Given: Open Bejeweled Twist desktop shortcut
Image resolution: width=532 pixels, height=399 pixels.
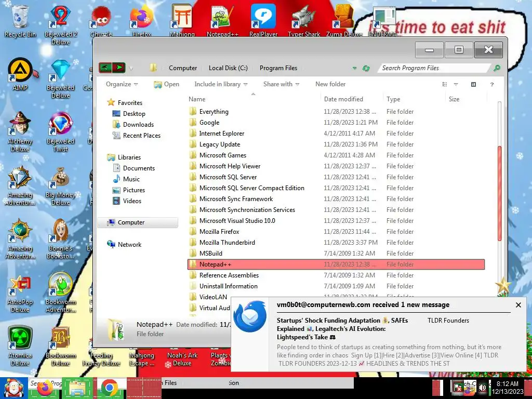Looking at the screenshot, I should coord(60,131).
